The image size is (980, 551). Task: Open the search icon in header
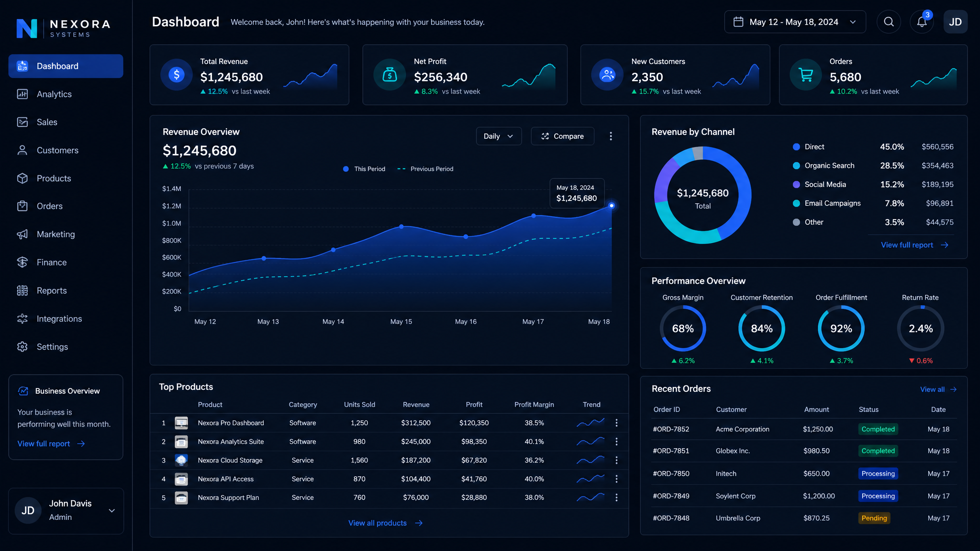coord(889,22)
